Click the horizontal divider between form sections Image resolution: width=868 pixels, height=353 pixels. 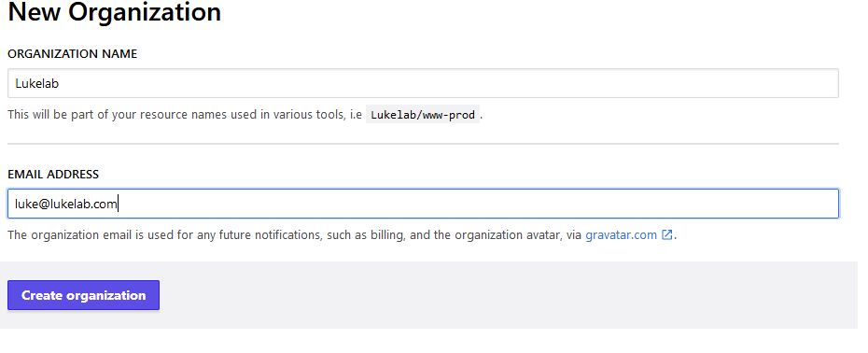pos(423,144)
